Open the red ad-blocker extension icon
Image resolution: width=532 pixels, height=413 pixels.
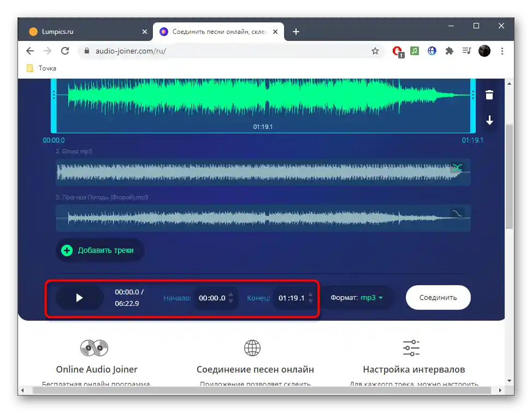tap(398, 51)
